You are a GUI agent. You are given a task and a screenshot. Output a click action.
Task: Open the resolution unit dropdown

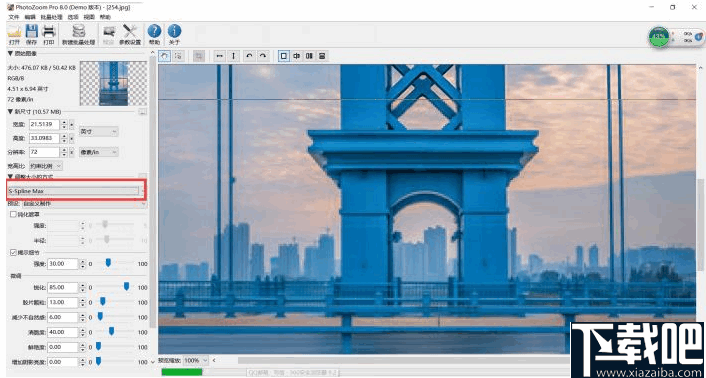99,152
